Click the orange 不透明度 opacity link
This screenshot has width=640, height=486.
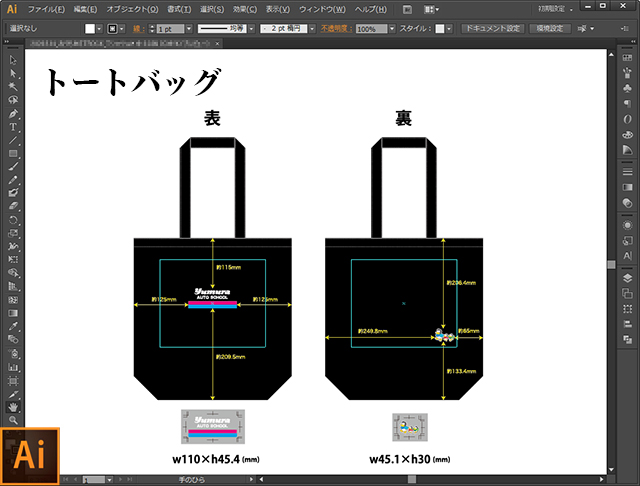tap(336, 29)
